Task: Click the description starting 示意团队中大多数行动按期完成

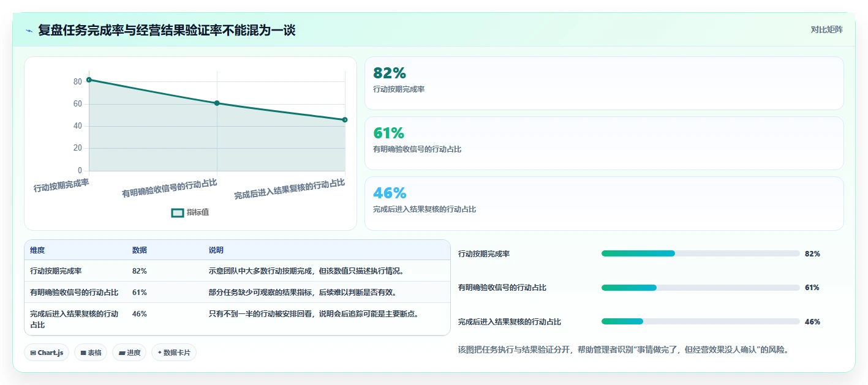Action: point(306,271)
